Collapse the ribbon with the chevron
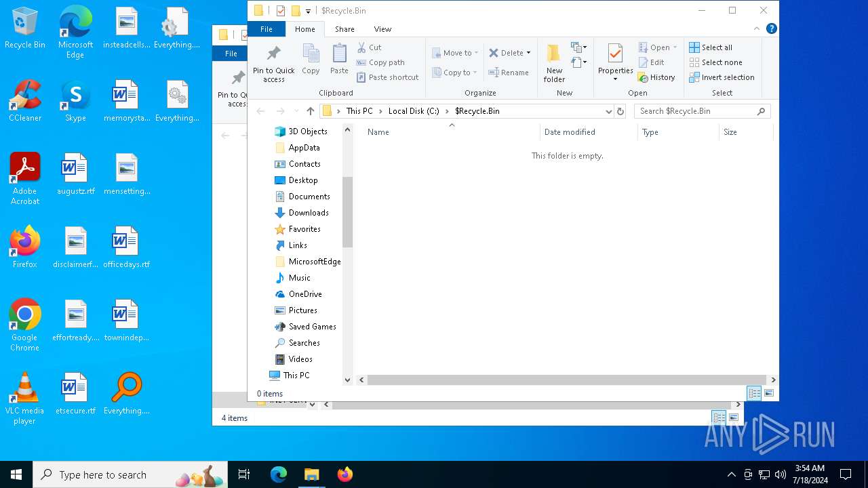This screenshot has height=488, width=868. click(x=757, y=28)
